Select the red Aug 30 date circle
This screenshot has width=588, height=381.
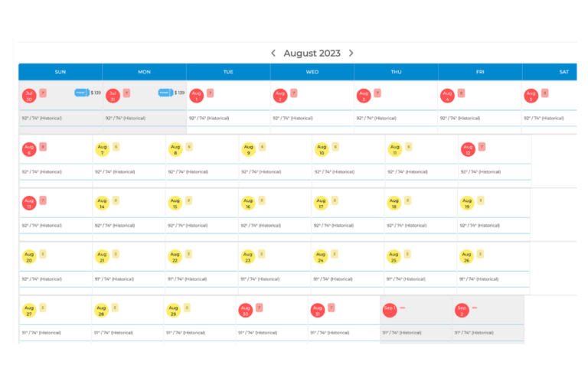pyautogui.click(x=245, y=310)
